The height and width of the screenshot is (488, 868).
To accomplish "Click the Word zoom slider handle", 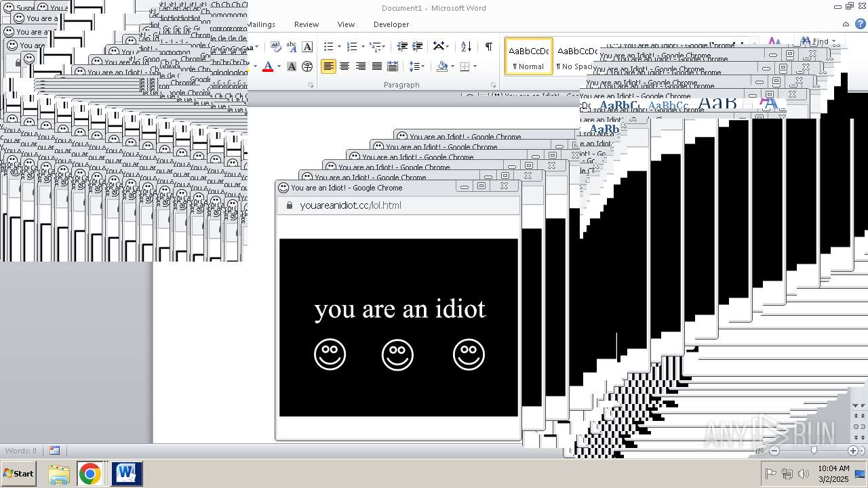I will coord(814,451).
